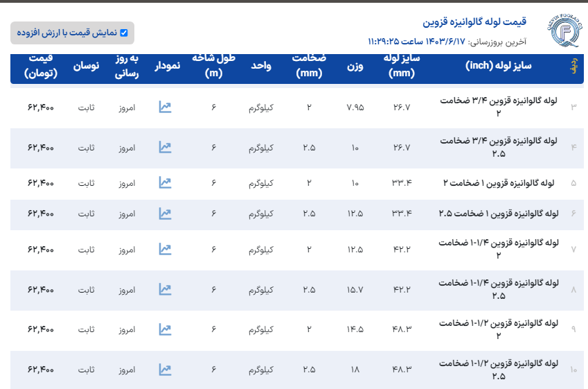Open لوله گالوانیزه قزوین 1 ضخامت 2 link

point(499,182)
